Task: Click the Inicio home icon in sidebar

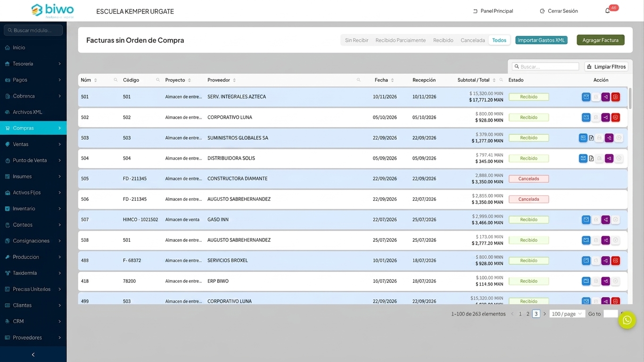Action: 7,48
